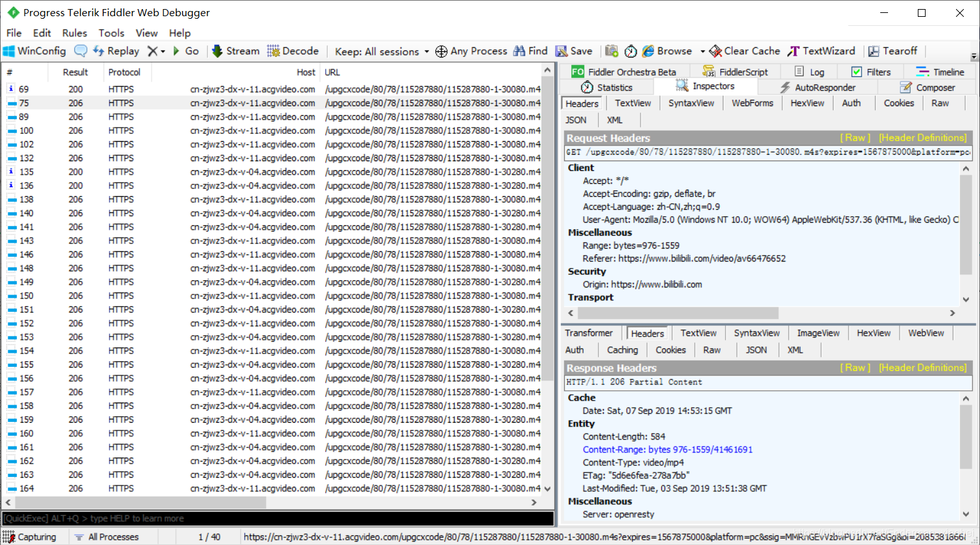The height and width of the screenshot is (545, 980).
Task: Launch Browse with the IE icon
Action: click(667, 51)
